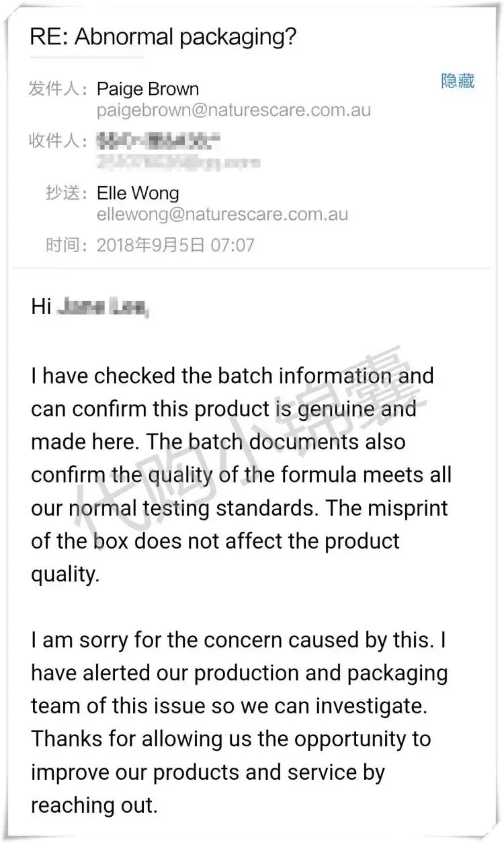Open CC contact Elle Wong
Viewport: 504px width, 843px height.
138,193
